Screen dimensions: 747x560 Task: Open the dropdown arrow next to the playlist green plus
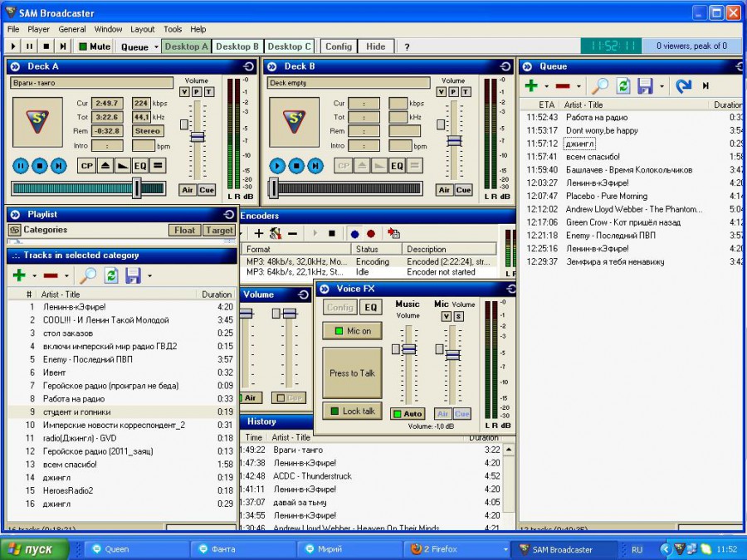pos(34,276)
